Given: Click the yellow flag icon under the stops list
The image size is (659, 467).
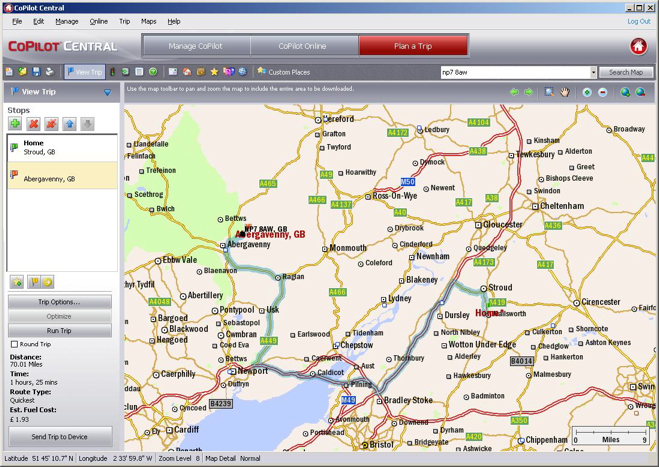Looking at the screenshot, I should 34,282.
